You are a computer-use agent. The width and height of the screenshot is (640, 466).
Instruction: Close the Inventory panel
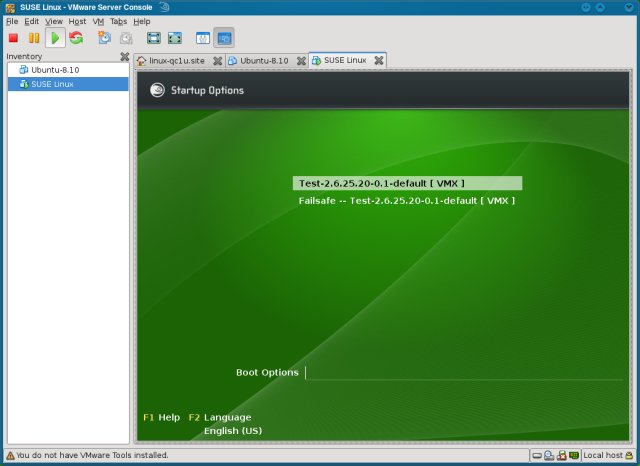pyautogui.click(x=125, y=57)
